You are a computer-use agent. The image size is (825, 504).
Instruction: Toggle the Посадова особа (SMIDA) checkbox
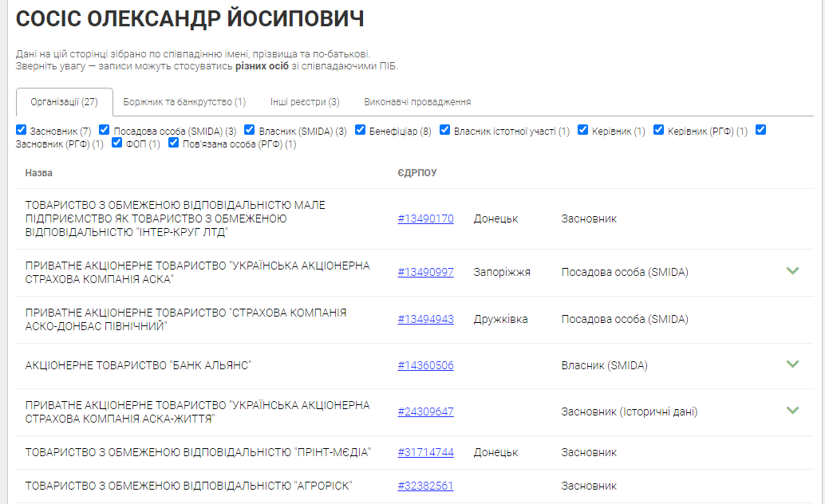coord(104,130)
